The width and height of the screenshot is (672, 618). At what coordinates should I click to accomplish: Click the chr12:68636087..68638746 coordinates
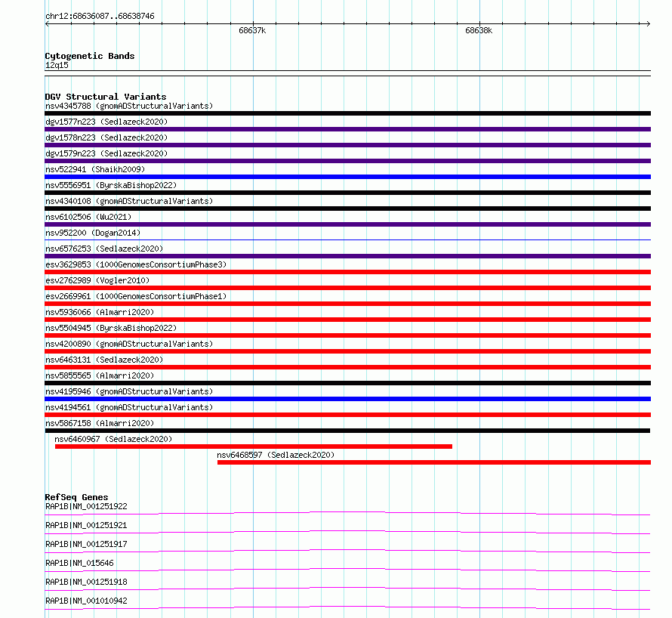click(100, 17)
